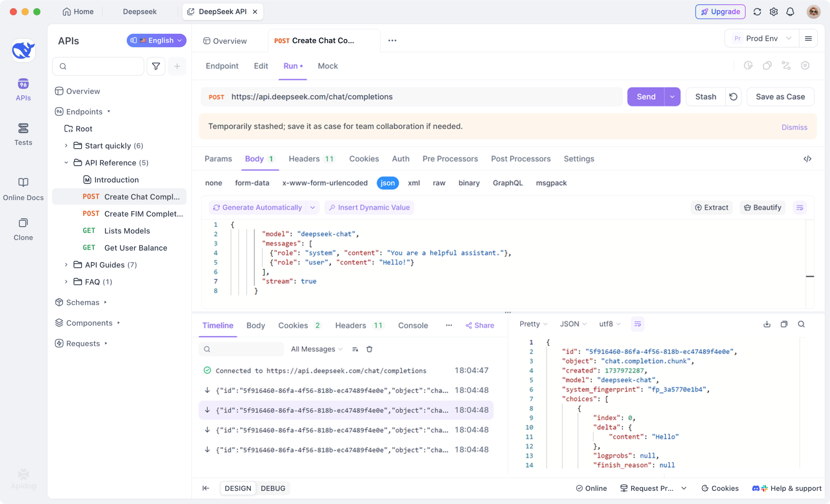Open the Pretty response format dropdown
Screen dimensions: 830x504
532,324
